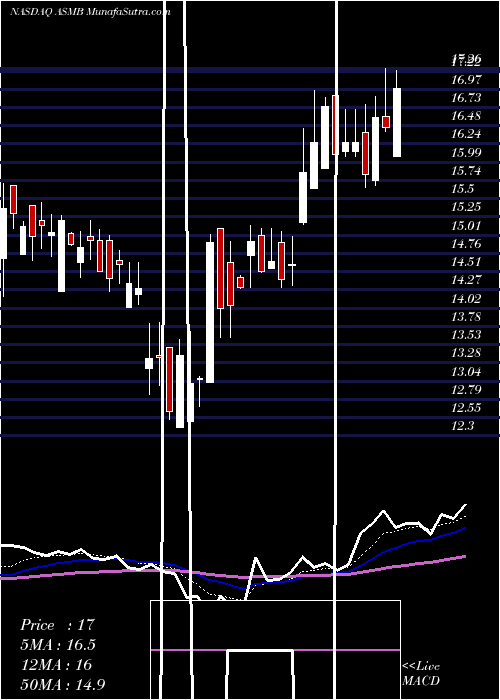Click the 12.79 price axis label
This screenshot has width=500, height=700.
click(x=467, y=390)
